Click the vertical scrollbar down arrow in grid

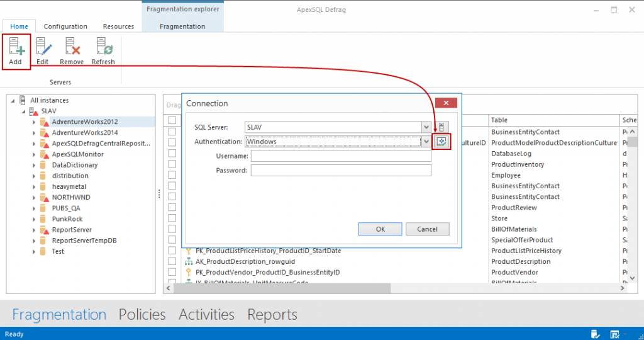pos(633,278)
